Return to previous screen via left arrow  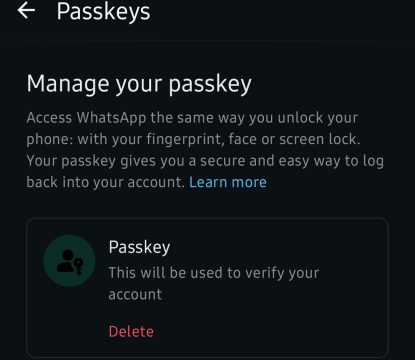[x=26, y=11]
